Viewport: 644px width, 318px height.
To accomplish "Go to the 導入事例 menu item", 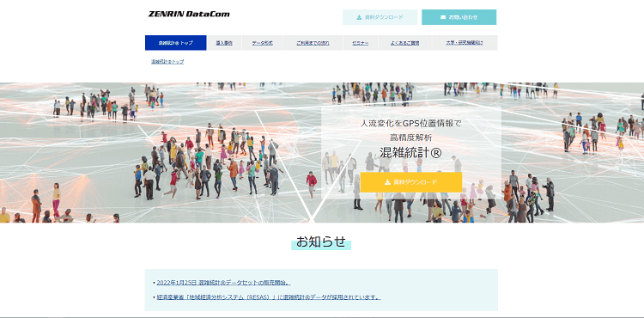I will [x=224, y=43].
